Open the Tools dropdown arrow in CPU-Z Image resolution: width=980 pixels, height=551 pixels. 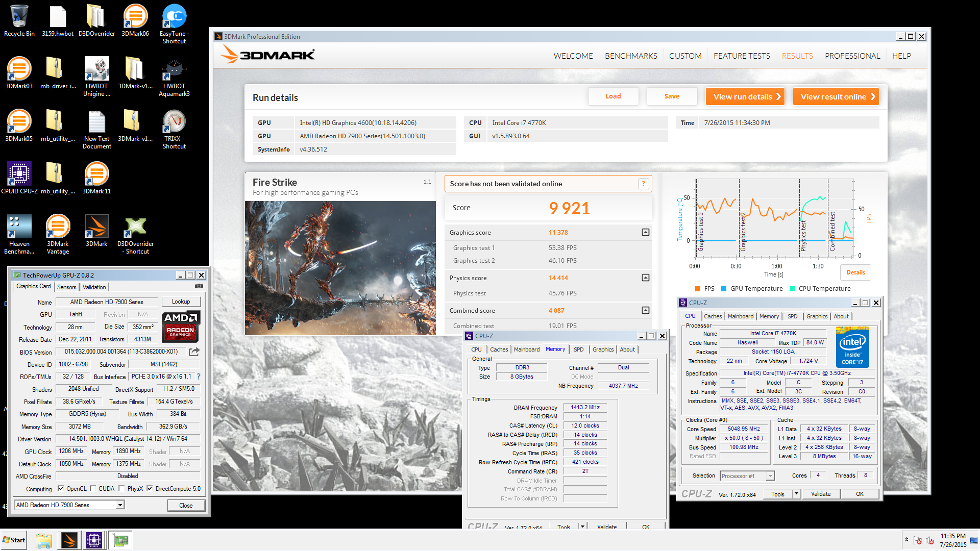[x=796, y=494]
